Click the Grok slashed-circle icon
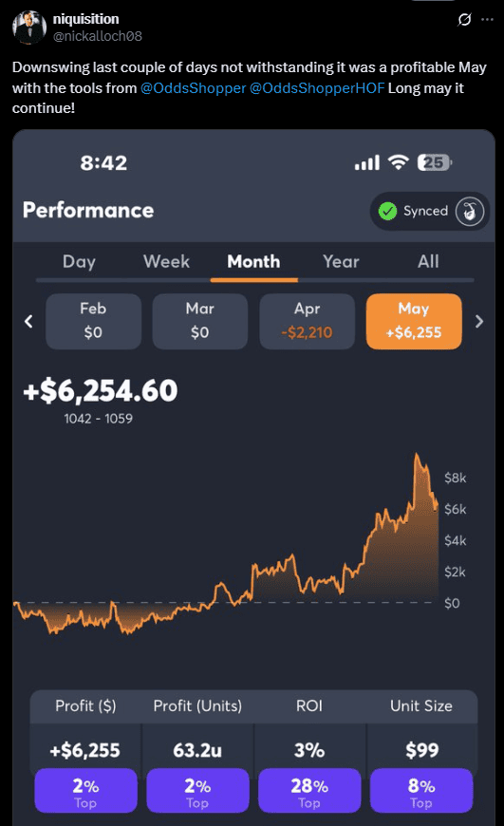The width and height of the screenshot is (504, 826). coord(464,20)
